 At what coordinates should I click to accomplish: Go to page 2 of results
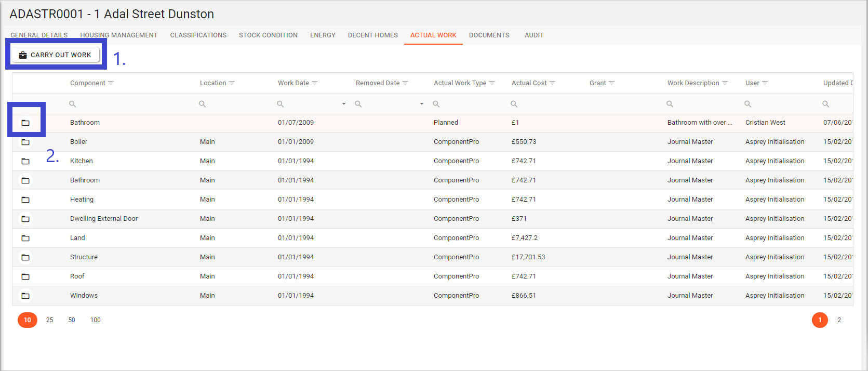(x=839, y=320)
